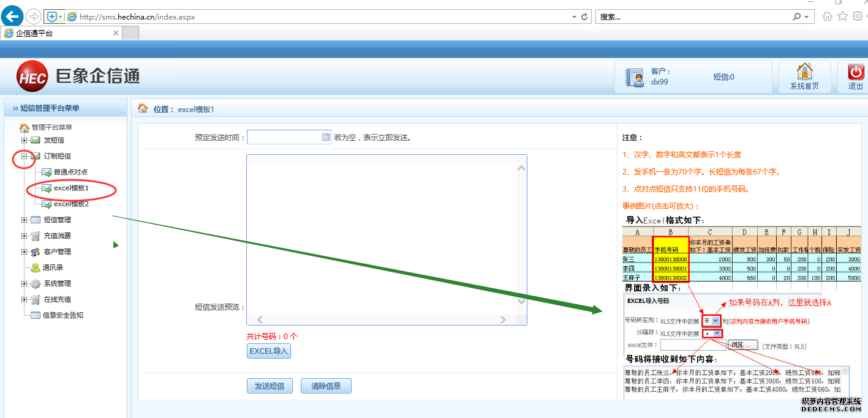Click the EXCEL导入 button
Image resolution: width=868 pixels, height=418 pixels.
point(268,351)
